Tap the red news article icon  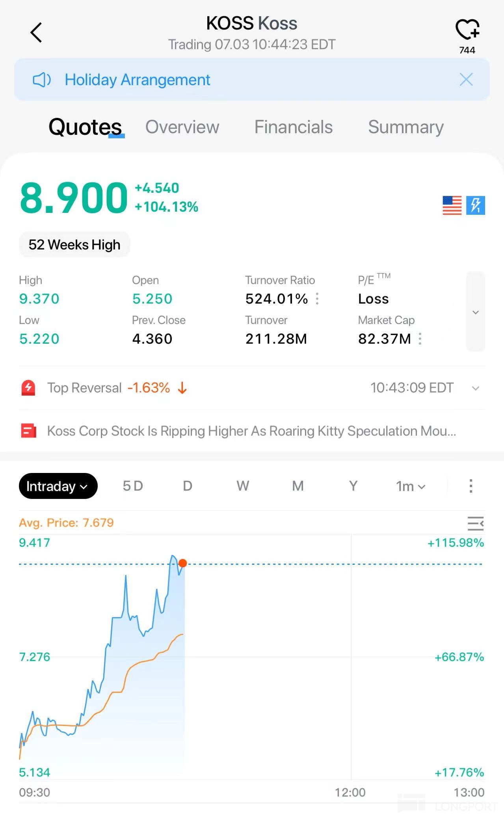click(28, 431)
